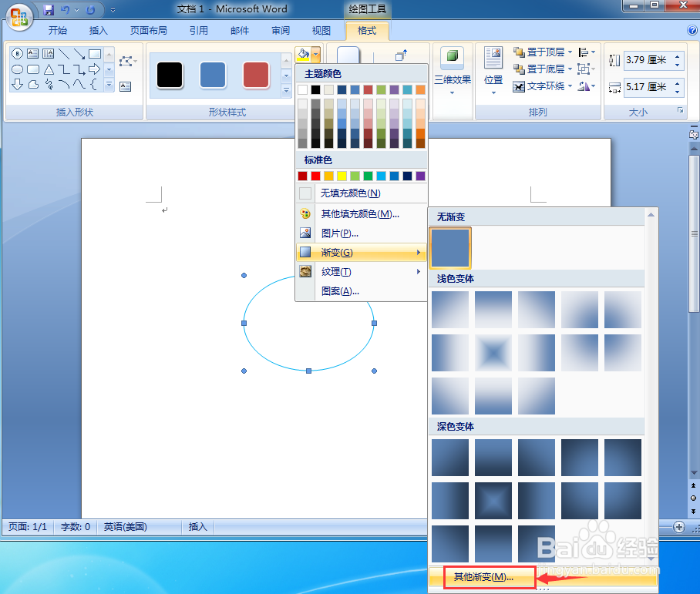The image size is (700, 594).
Task: Open the rotate objects icon
Action: tap(584, 86)
